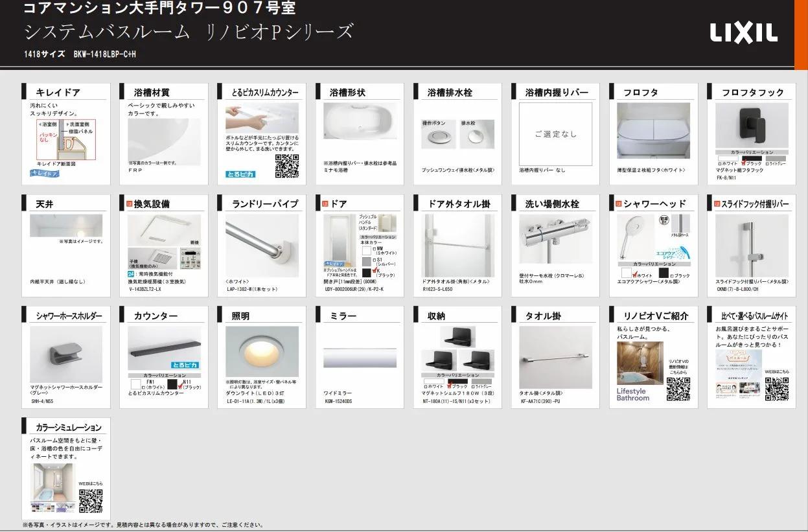This screenshot has height=532, width=808.
Task: Click the ceiling photo in 天井 card
Action: (66, 226)
